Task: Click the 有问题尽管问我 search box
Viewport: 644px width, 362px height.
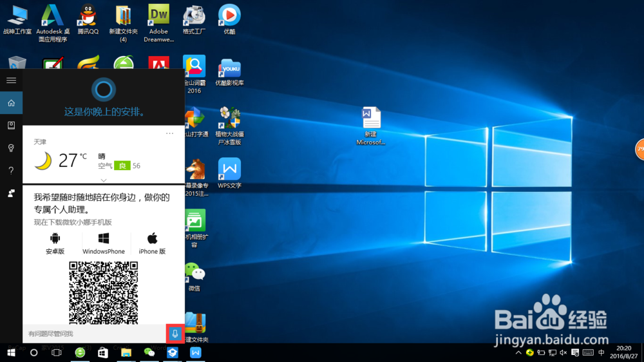Action: [95, 334]
